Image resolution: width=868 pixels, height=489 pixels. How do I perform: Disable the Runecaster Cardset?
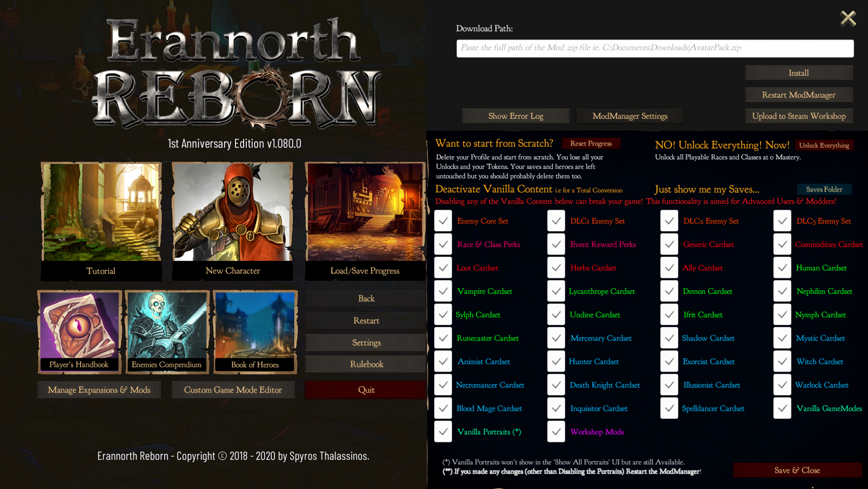click(443, 338)
